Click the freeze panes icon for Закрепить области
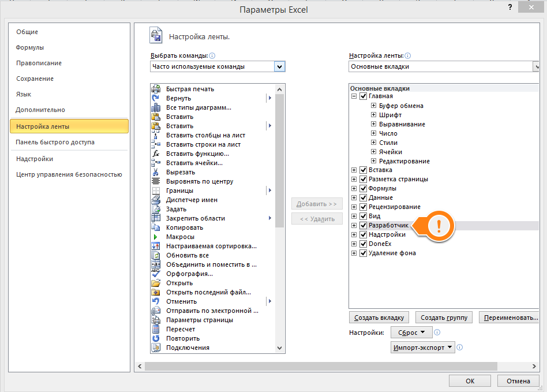The width and height of the screenshot is (547, 392). (x=156, y=218)
